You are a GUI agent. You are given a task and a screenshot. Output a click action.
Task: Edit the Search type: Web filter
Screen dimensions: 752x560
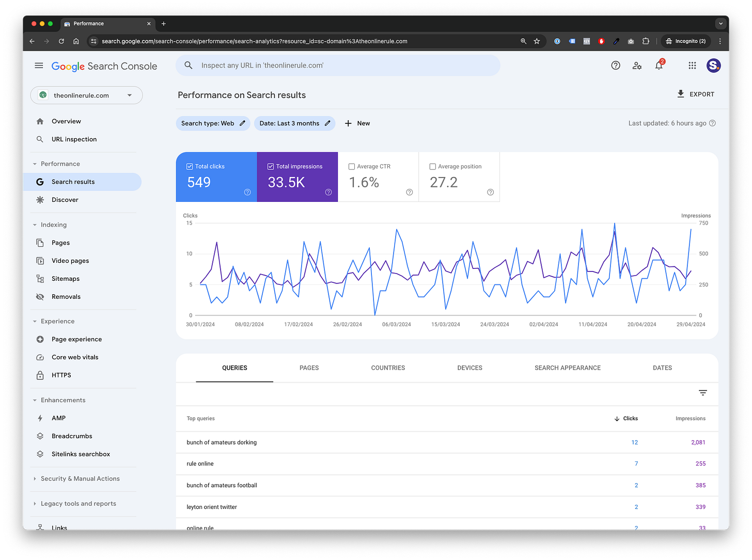point(213,123)
